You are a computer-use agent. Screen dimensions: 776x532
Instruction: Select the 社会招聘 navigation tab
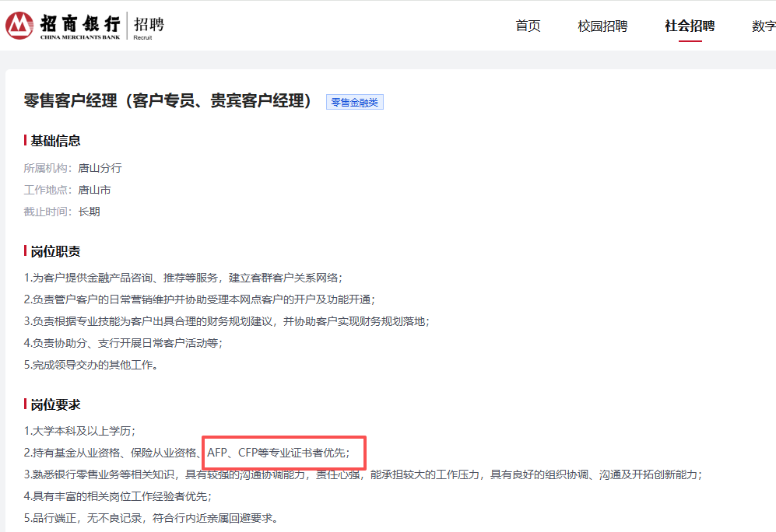[690, 26]
